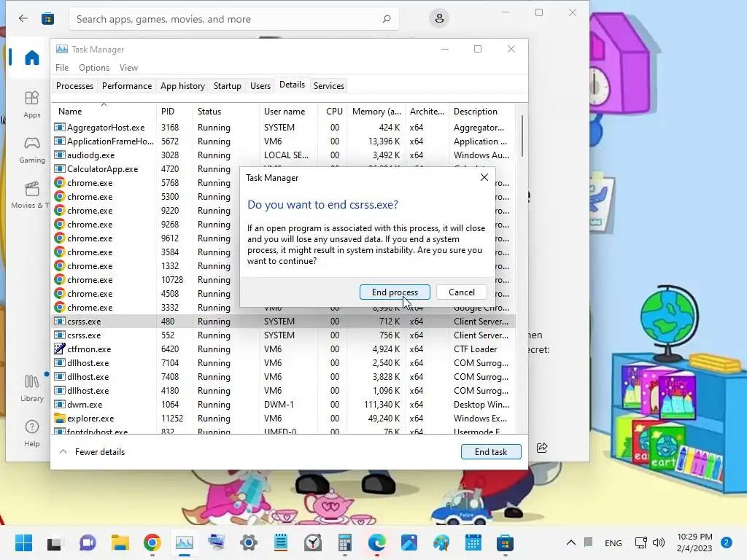Screen dimensions: 747x560
Task: Select chrome.exe with PID 9220
Action: tap(145, 210)
